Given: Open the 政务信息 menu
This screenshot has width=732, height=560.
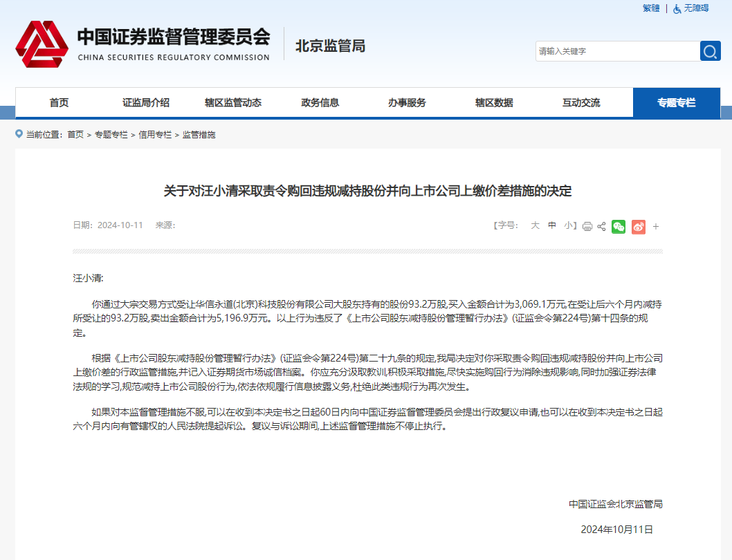Looking at the screenshot, I should [x=320, y=103].
